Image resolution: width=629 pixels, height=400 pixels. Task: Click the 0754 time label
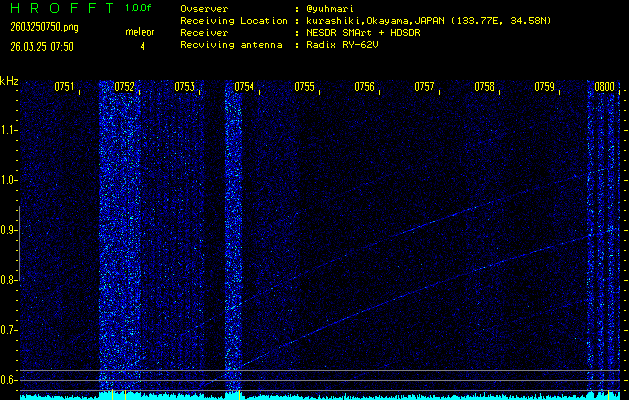point(244,87)
